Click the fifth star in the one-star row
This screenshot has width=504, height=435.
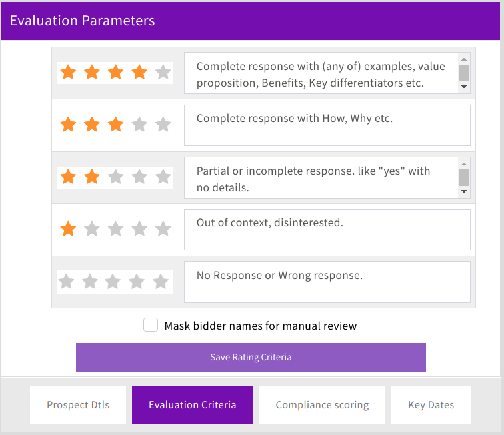click(163, 229)
